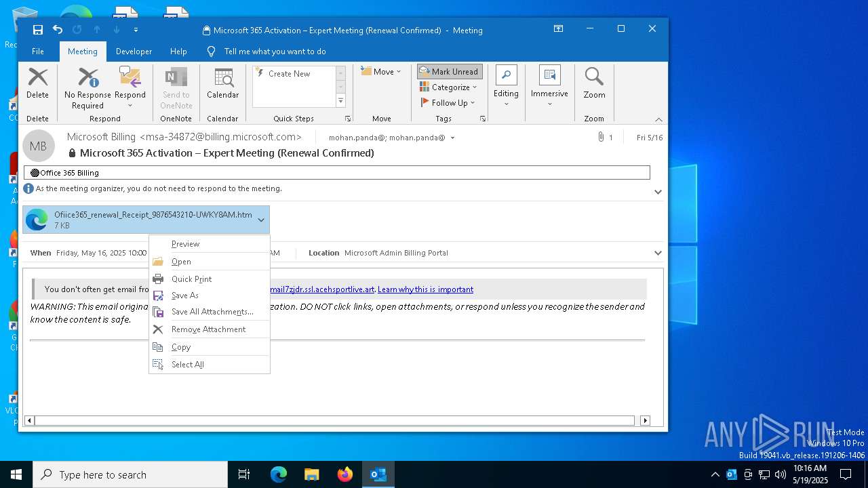The height and width of the screenshot is (488, 868).
Task: Open the Follow Up flag dropdown
Action: click(x=448, y=103)
